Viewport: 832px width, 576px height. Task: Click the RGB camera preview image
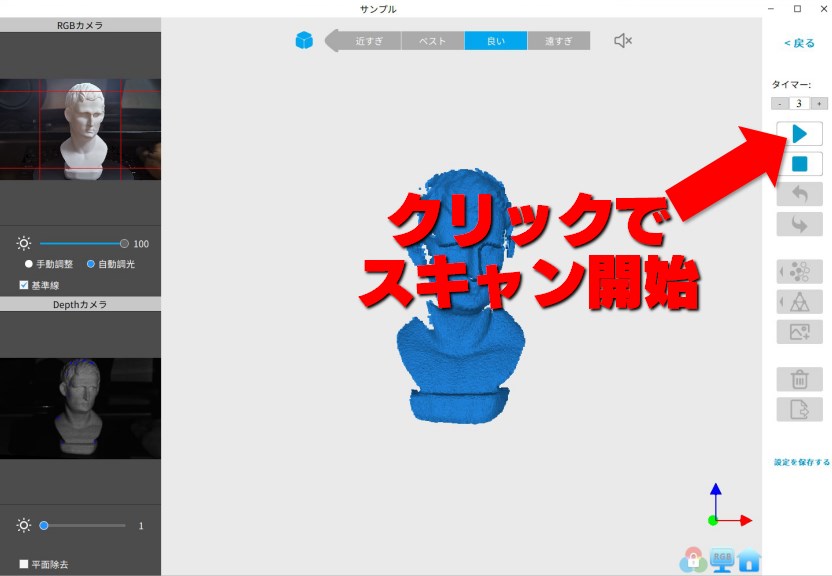[80, 129]
